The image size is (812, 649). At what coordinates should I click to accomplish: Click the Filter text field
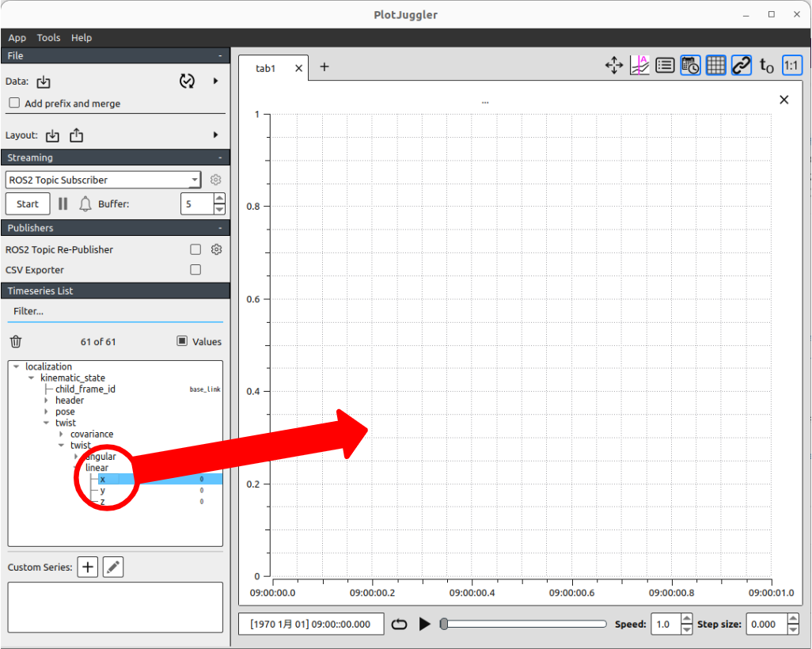point(115,311)
